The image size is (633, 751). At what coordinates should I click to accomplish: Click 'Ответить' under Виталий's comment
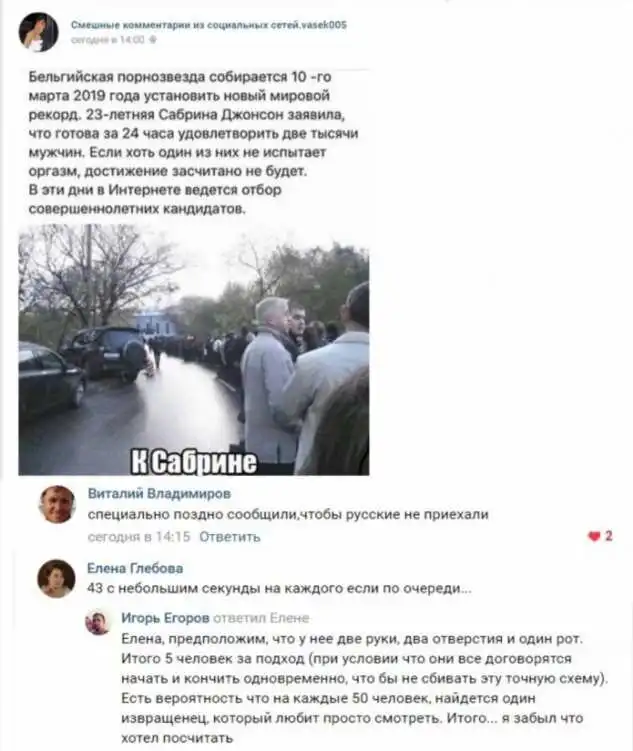(x=229, y=536)
